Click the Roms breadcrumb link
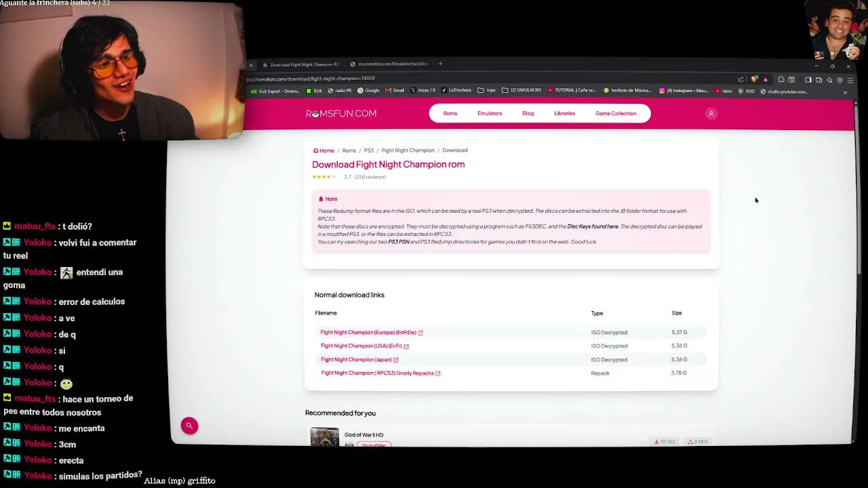This screenshot has height=488, width=868. point(349,150)
